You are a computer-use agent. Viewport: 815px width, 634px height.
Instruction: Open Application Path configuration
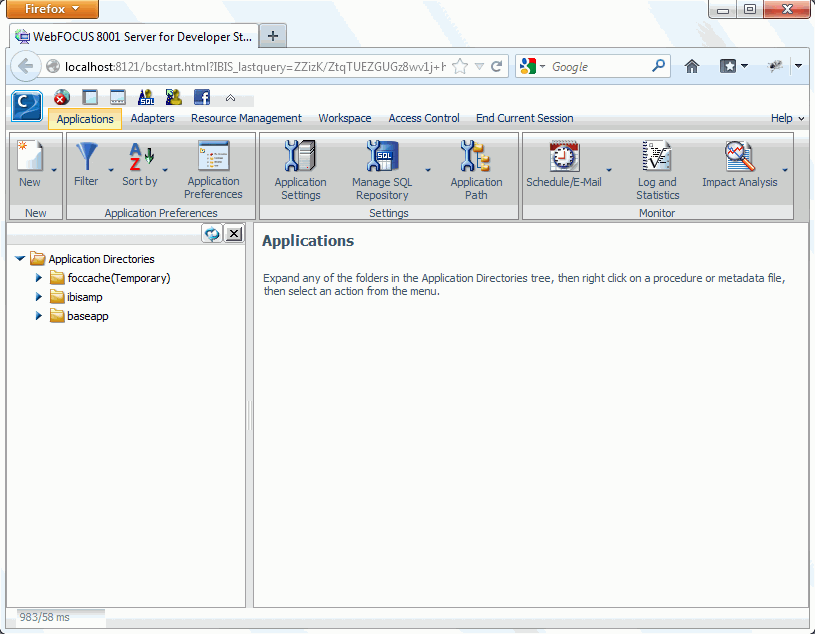(476, 170)
